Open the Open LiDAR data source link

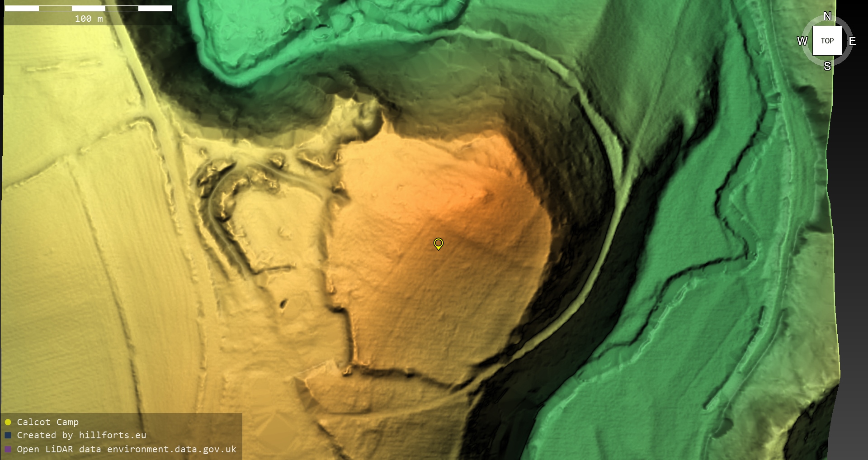click(x=126, y=449)
